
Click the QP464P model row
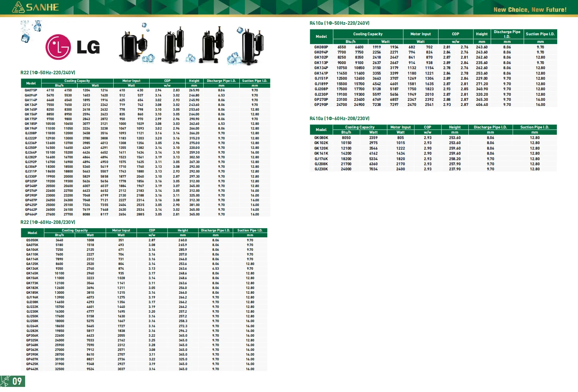click(x=31, y=214)
